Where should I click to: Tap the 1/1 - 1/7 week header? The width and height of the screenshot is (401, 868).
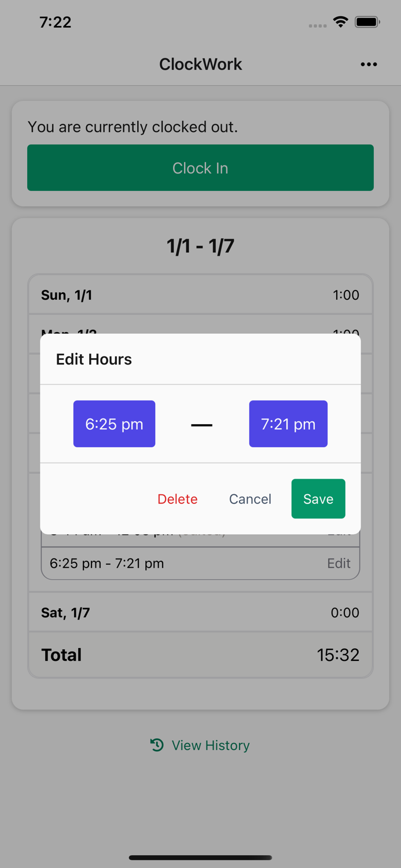coord(200,245)
